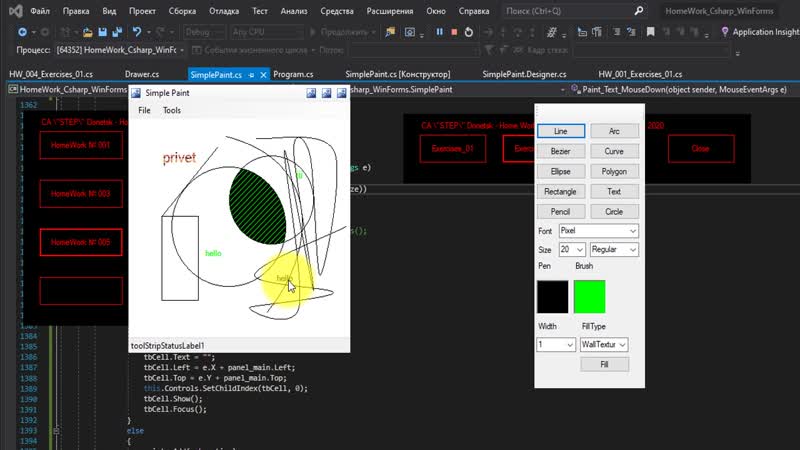The height and width of the screenshot is (450, 800).
Task: Select the Ellipse tool button
Action: coord(561,171)
